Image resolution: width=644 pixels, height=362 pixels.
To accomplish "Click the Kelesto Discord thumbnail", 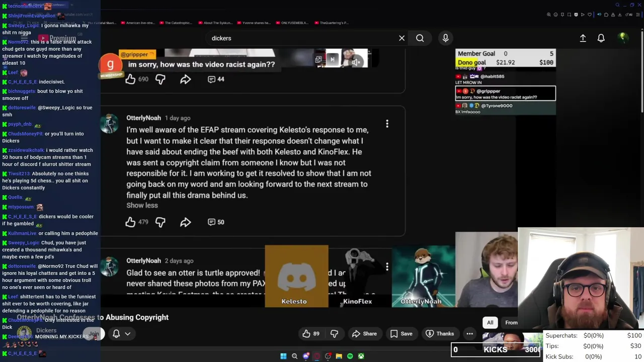I will click(x=296, y=276).
